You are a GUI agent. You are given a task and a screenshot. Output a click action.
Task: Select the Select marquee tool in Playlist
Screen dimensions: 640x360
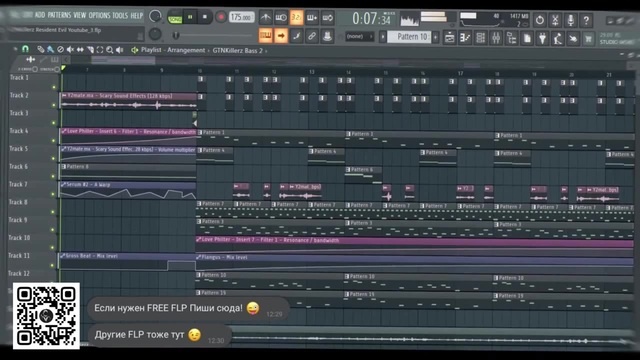(100, 50)
